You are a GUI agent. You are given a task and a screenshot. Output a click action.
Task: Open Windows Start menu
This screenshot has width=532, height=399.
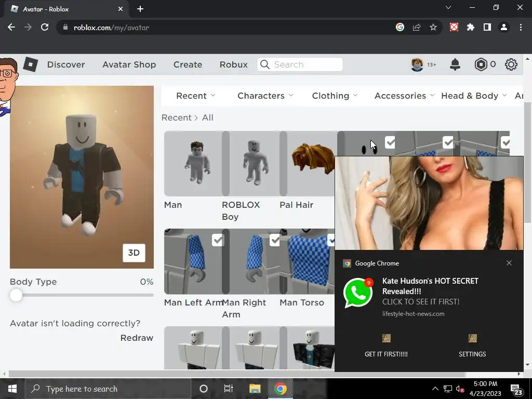coord(12,389)
